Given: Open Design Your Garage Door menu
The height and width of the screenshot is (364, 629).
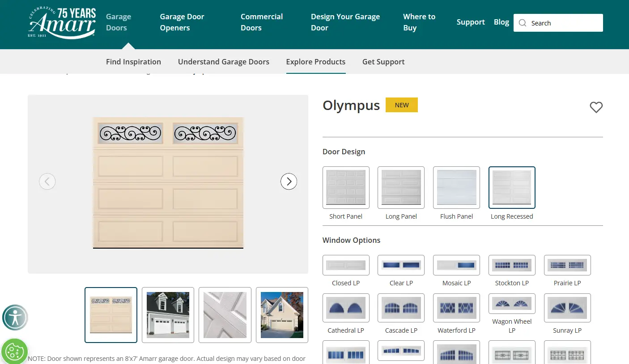Looking at the screenshot, I should 345,22.
